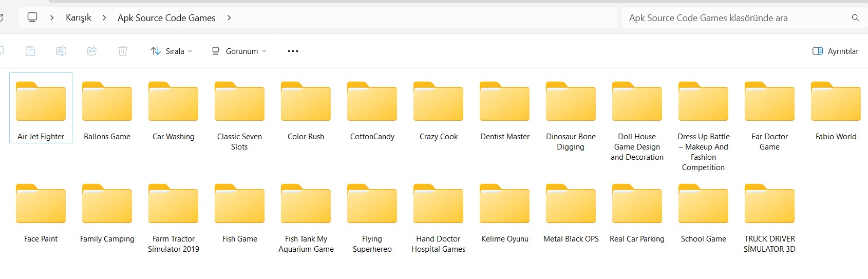Go to Karışık in breadcrumb
This screenshot has width=868, height=279.
(79, 17)
